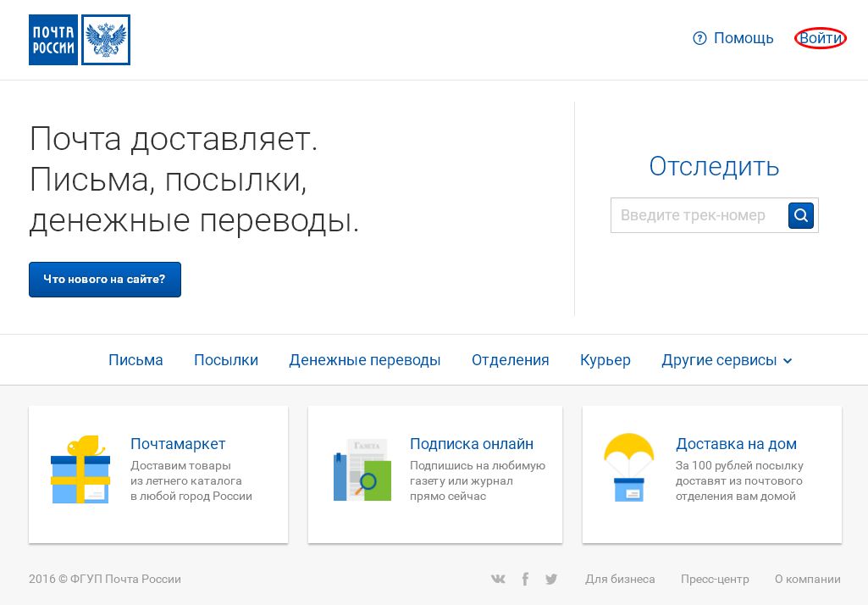868x605 pixels.
Task: Click into the Введите трек-номер field
Action: point(699,215)
